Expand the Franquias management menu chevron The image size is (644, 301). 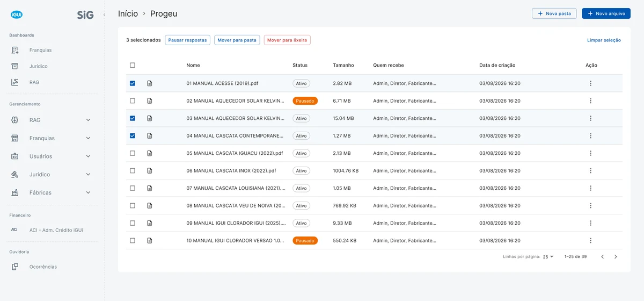coord(89,138)
